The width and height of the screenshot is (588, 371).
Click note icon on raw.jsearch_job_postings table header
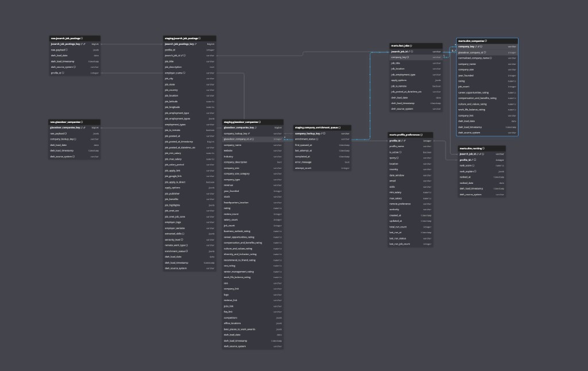click(x=82, y=38)
